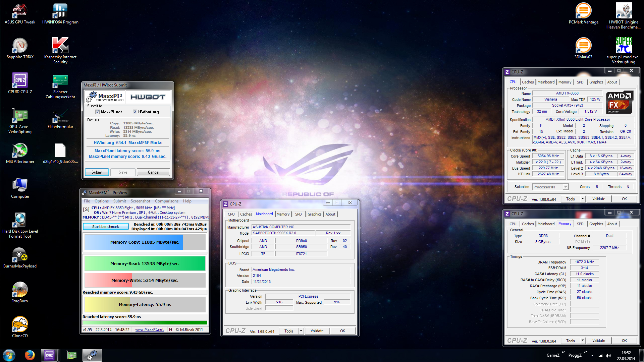This screenshot has width=644, height=362.
Task: Click the MaxxPI² System Bench logo
Action: tap(105, 97)
